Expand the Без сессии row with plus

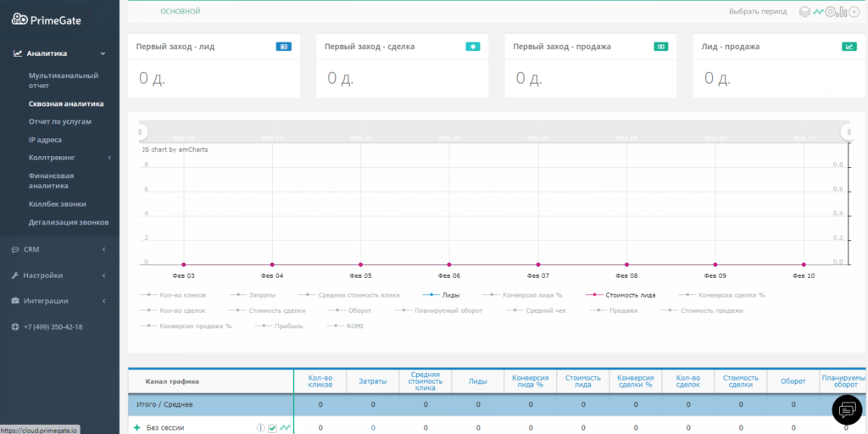[x=137, y=428]
